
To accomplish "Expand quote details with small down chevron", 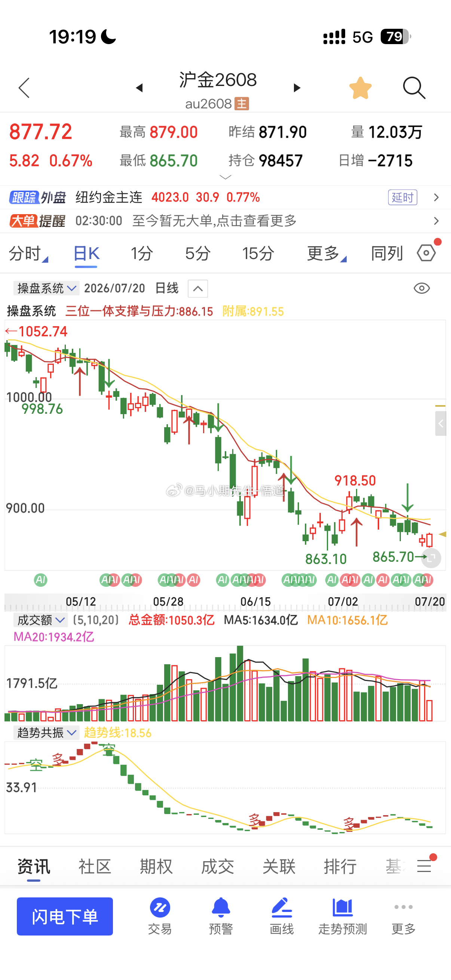I will pos(226,177).
